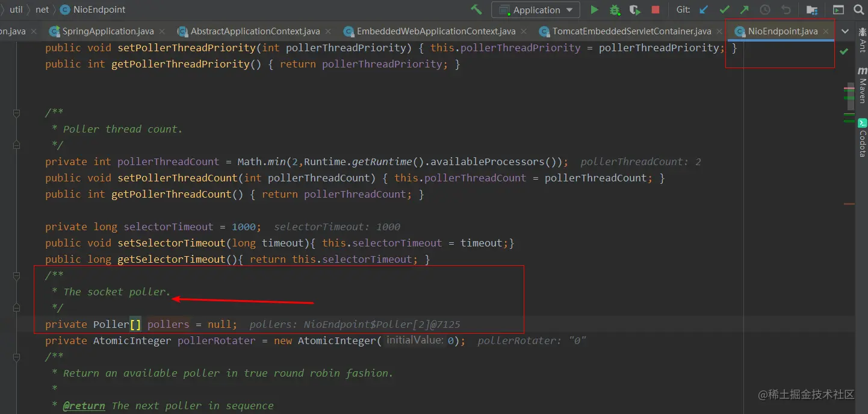This screenshot has width=868, height=414.
Task: Click the Poller type in pollers declaration
Action: click(x=111, y=324)
